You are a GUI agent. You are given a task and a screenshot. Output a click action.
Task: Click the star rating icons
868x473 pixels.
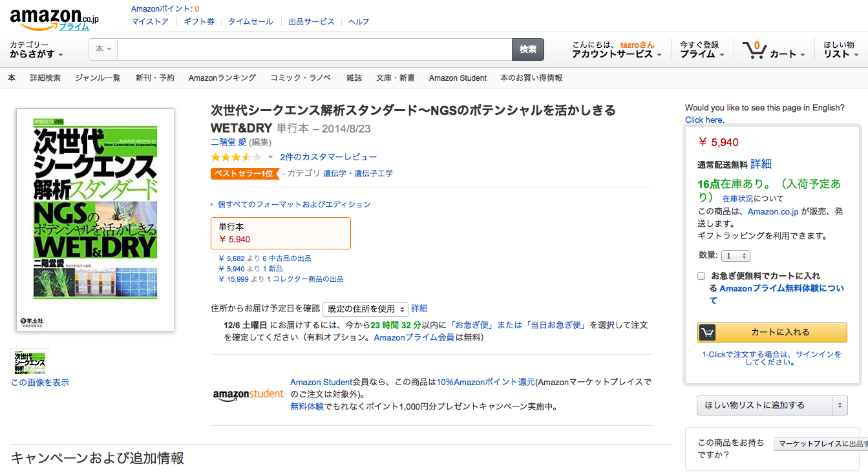click(x=236, y=157)
